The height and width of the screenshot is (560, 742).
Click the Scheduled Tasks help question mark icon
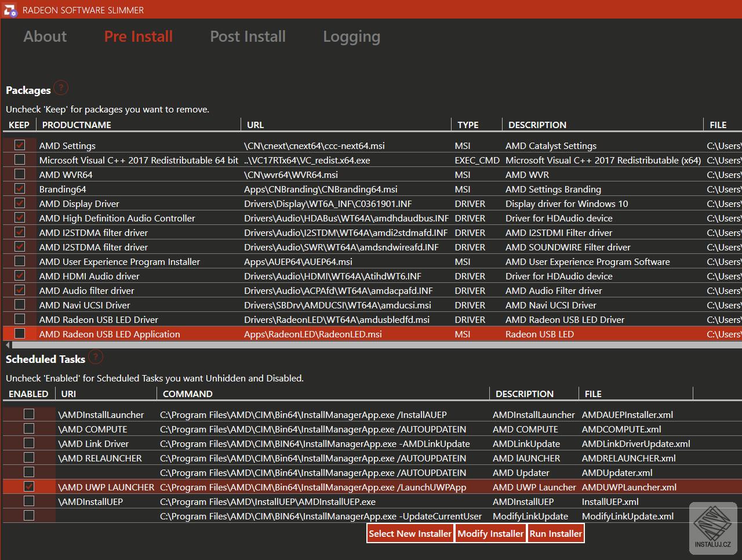coord(96,357)
